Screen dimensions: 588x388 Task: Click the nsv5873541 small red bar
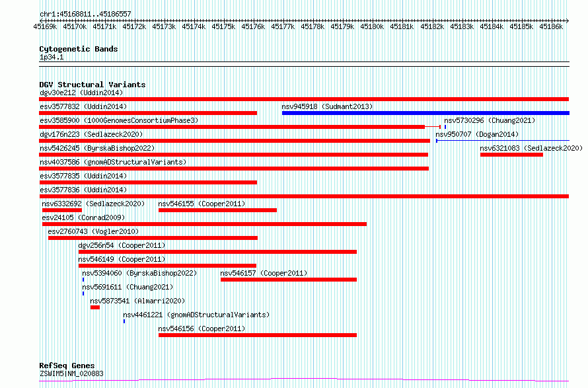(95, 307)
